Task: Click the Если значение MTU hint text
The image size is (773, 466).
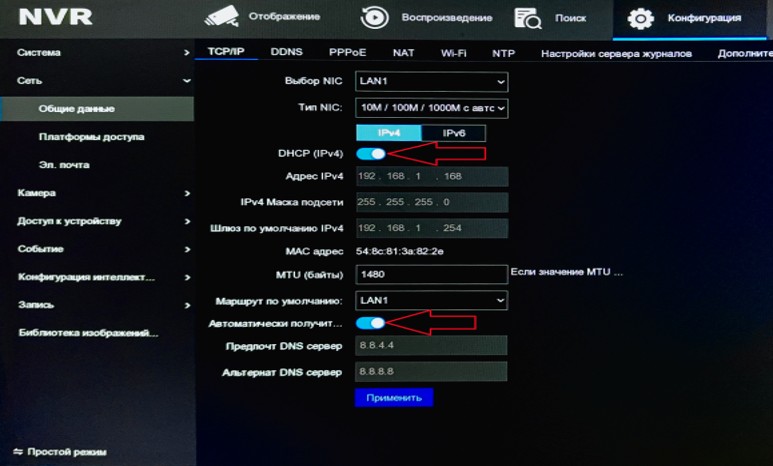Action: pyautogui.click(x=567, y=272)
